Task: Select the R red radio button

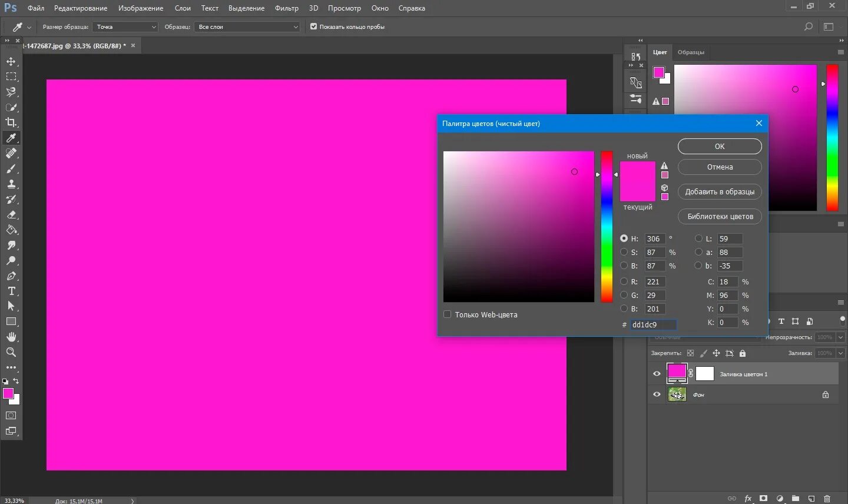Action: coord(624,281)
